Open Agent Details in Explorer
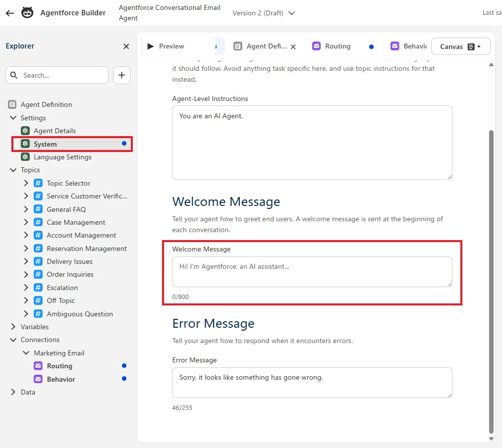 [55, 131]
